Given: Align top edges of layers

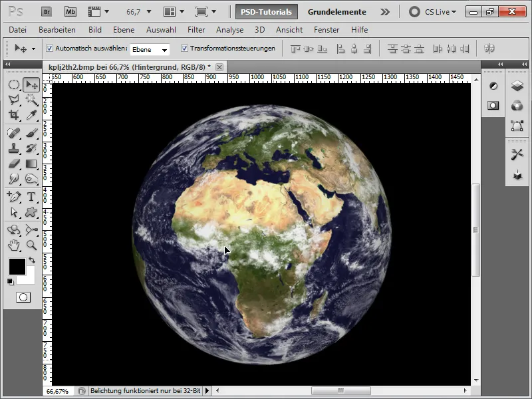Looking at the screenshot, I should (295, 49).
